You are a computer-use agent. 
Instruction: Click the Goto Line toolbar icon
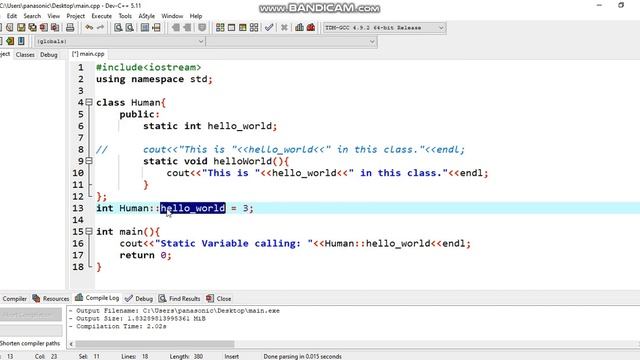tap(156, 28)
